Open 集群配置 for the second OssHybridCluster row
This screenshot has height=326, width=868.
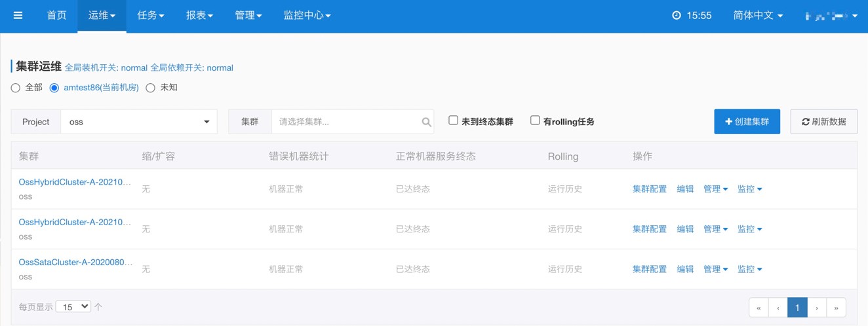pos(650,228)
